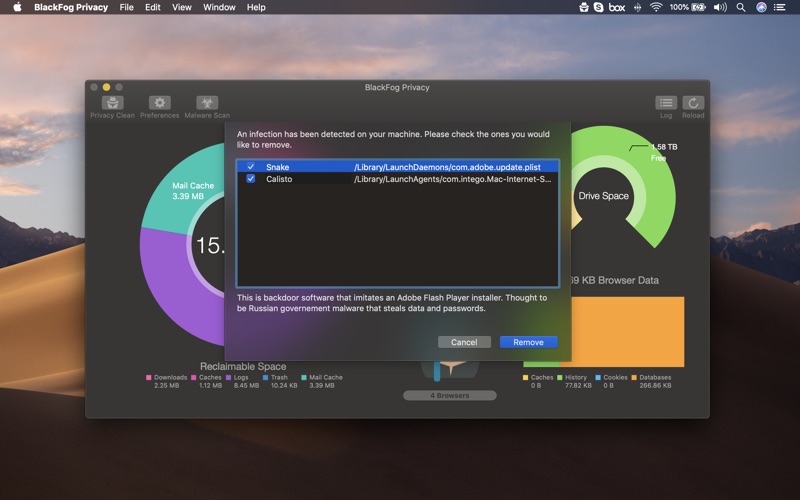Click the 77.82 KB History value
The image size is (800, 500).
pyautogui.click(x=578, y=386)
